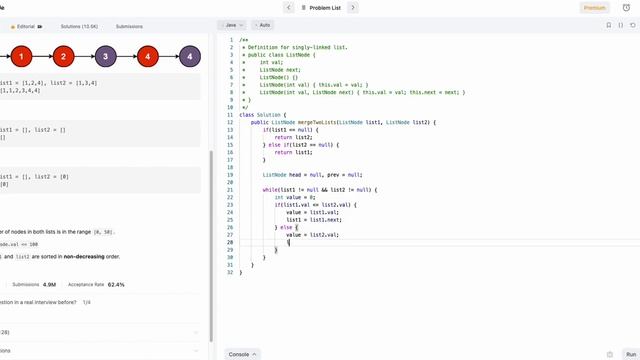The height and width of the screenshot is (360, 640).
Task: Click the format code braces icon
Action: (x=620, y=25)
